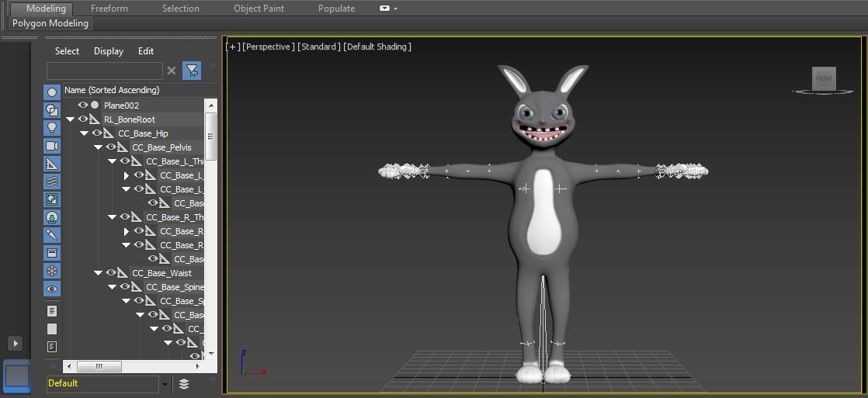Toggle Display Shapes filter icon
The width and height of the screenshot is (868, 398).
(52, 110)
